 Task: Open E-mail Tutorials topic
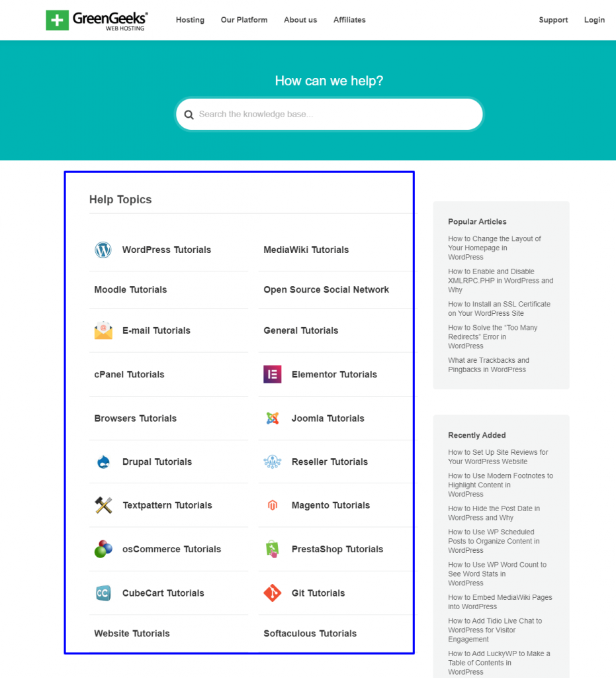(156, 330)
